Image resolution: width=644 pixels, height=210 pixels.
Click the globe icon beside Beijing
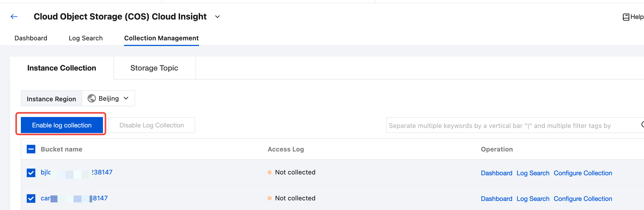[92, 98]
